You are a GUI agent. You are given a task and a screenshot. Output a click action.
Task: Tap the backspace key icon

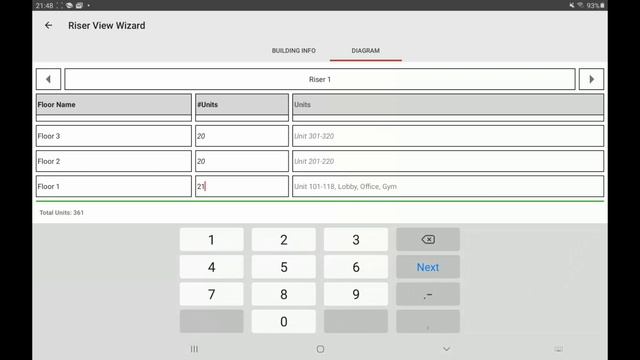point(428,240)
